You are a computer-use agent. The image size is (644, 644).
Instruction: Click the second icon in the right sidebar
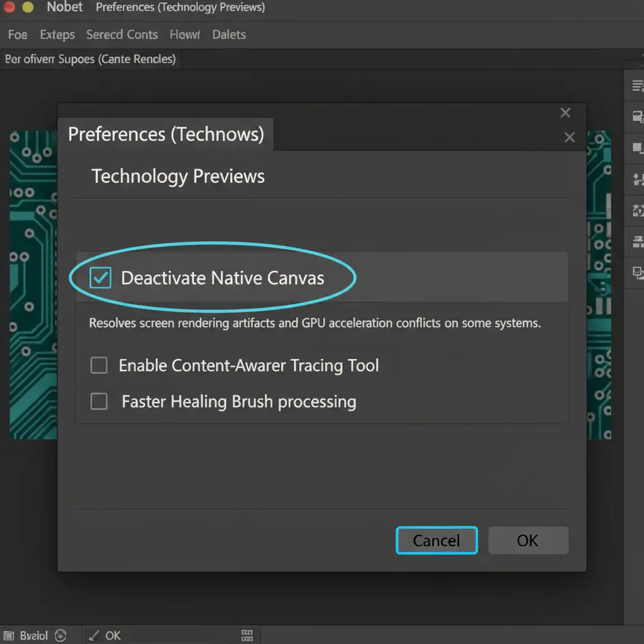(x=637, y=116)
